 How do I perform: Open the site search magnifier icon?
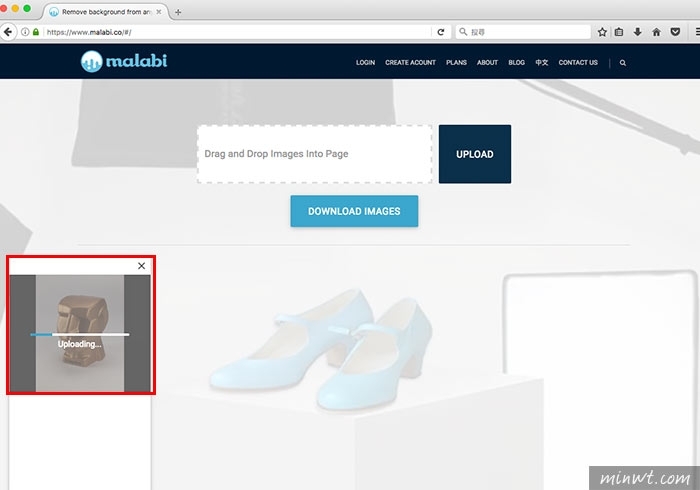point(623,63)
